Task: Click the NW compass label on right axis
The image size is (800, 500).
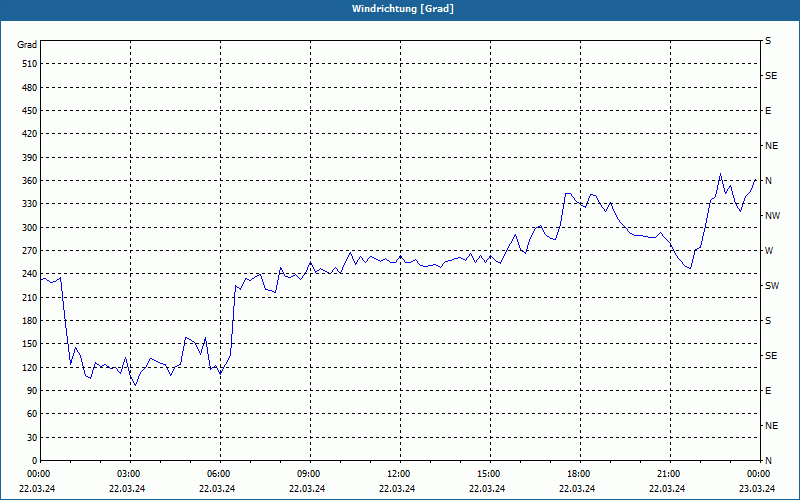Action: 772,216
